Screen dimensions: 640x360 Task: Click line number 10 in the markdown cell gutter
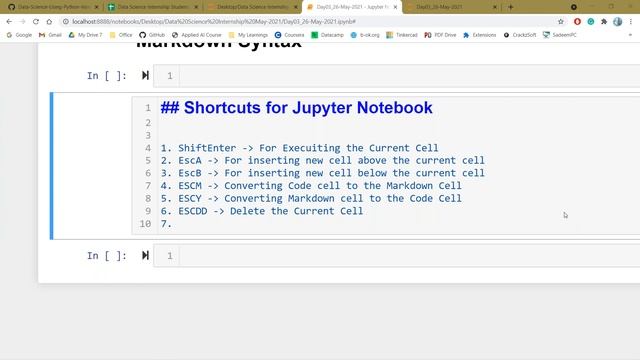[x=145, y=224]
